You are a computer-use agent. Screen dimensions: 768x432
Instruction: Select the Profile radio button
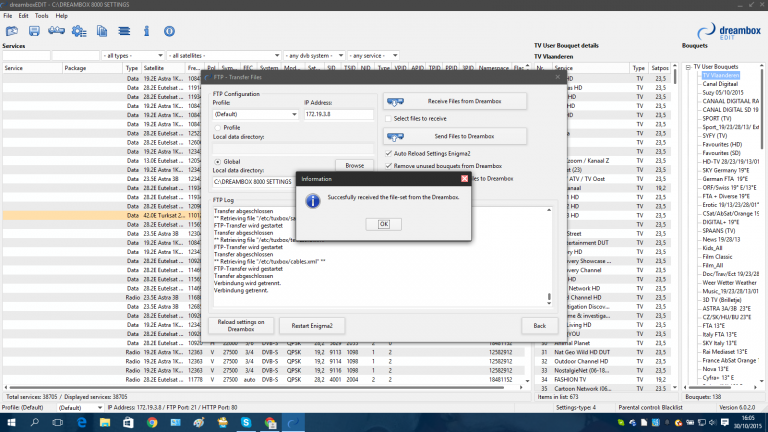218,128
